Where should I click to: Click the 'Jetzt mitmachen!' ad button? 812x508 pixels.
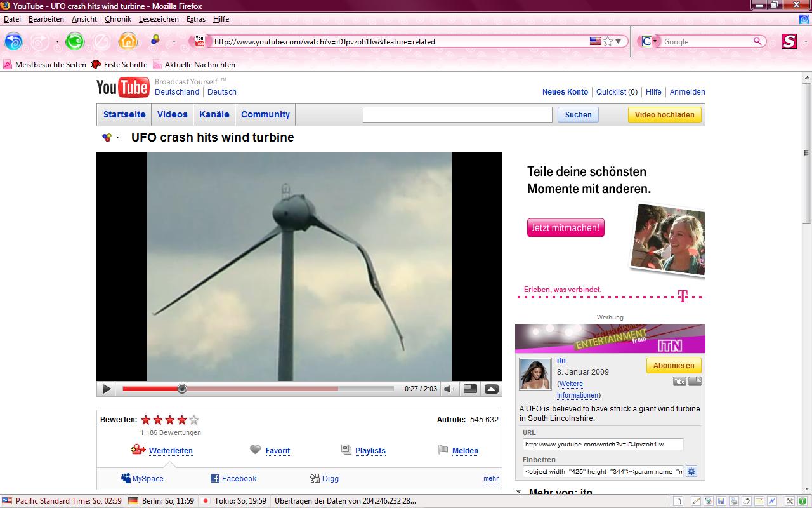(565, 227)
